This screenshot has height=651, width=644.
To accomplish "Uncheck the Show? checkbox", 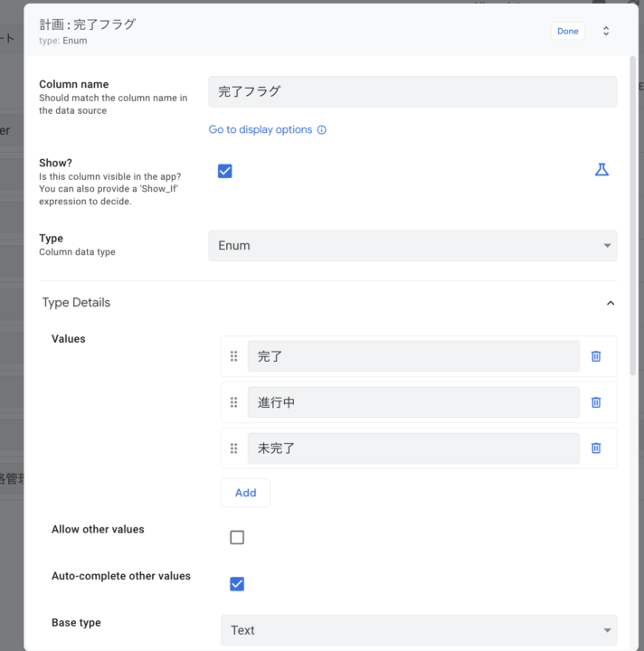I will coord(225,171).
